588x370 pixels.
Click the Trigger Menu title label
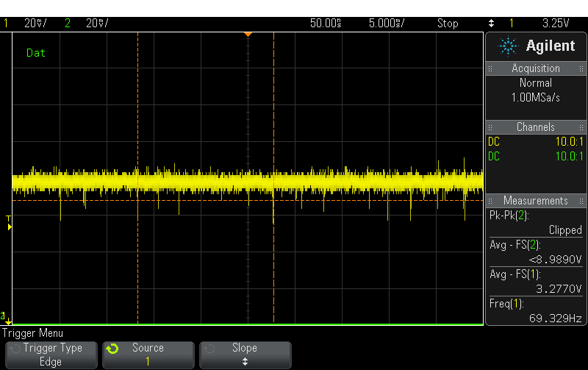[32, 333]
